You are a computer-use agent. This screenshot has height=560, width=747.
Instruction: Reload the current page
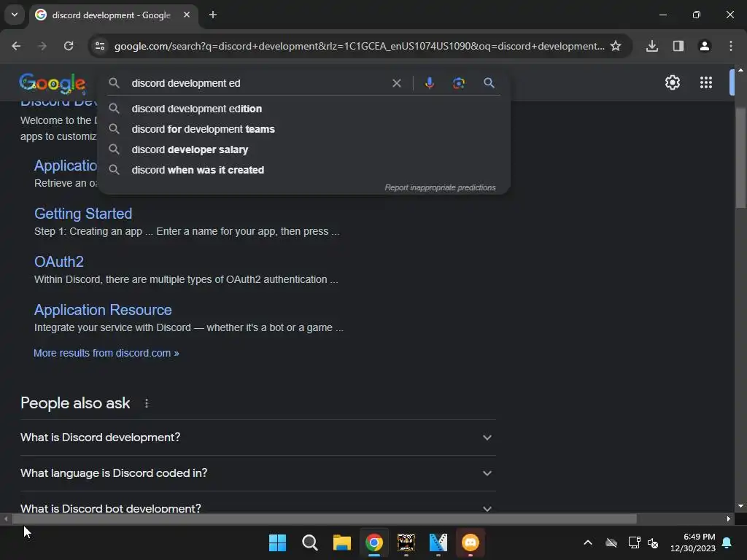(x=69, y=46)
